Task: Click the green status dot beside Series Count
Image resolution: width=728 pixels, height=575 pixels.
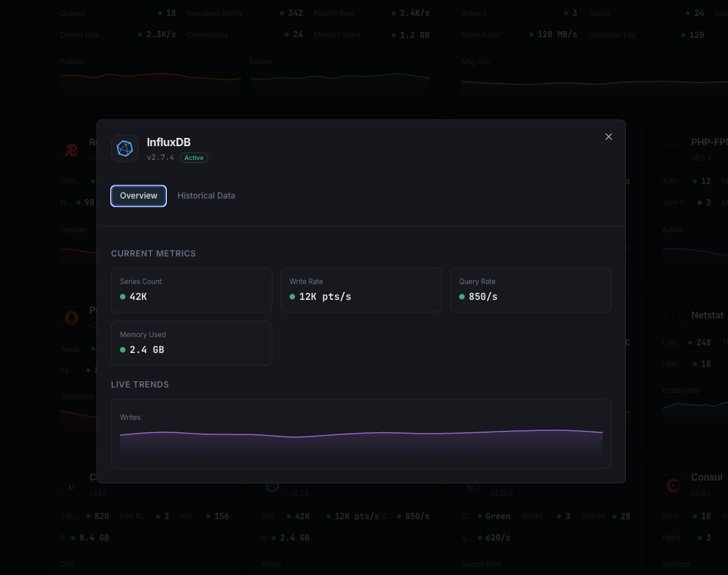Action: pos(124,296)
